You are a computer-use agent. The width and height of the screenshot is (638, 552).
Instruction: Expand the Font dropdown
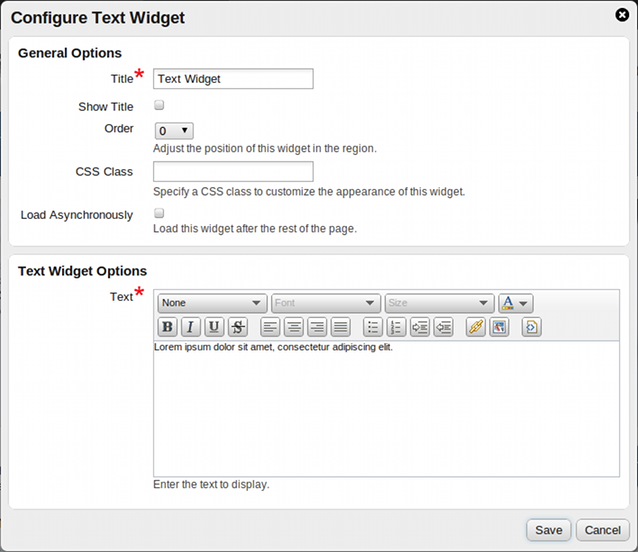point(326,303)
